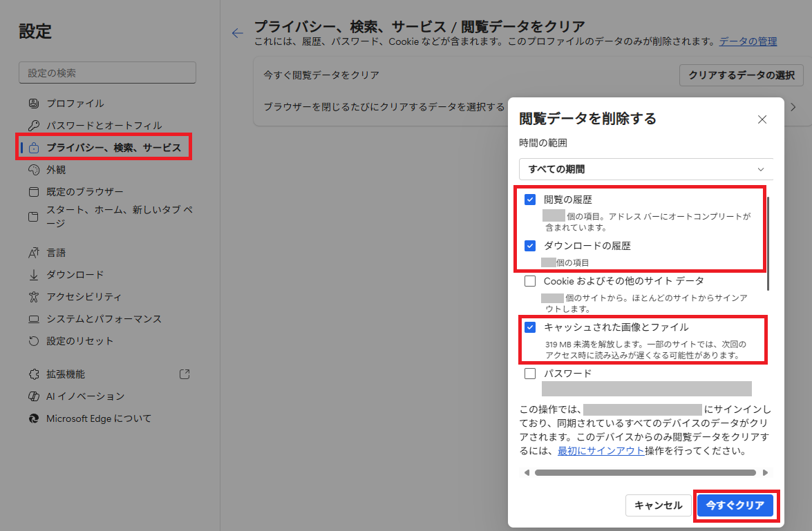Uncheck the 閲覧の履歴 checkbox

pos(530,200)
